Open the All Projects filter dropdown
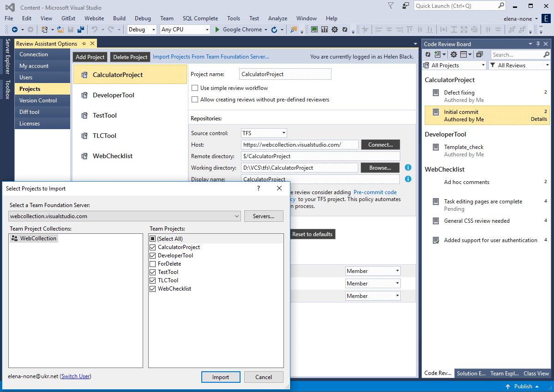Screen dimensions: 554x392 [455, 65]
